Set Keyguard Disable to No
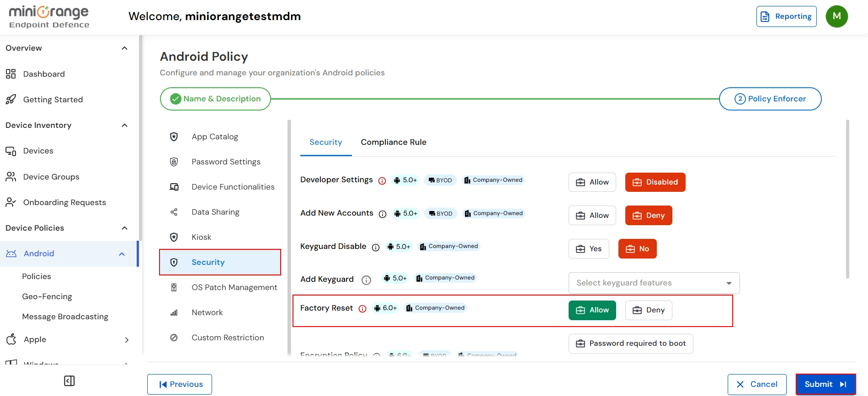This screenshot has height=396, width=868. (x=637, y=249)
